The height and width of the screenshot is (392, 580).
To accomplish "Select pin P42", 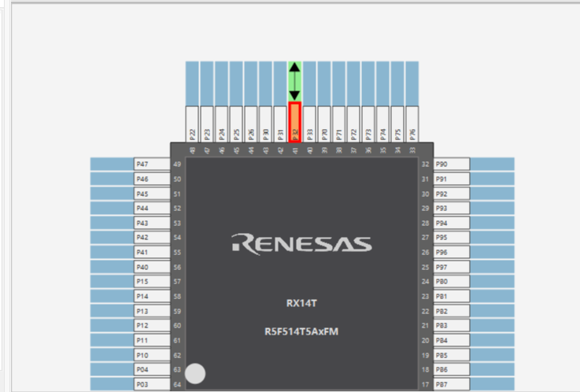I will tap(152, 237).
